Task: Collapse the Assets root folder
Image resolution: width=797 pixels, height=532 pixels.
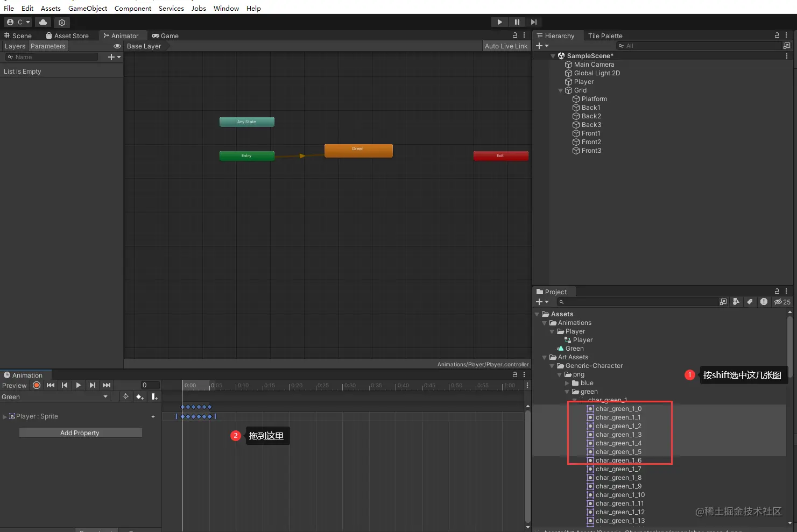Action: click(537, 314)
